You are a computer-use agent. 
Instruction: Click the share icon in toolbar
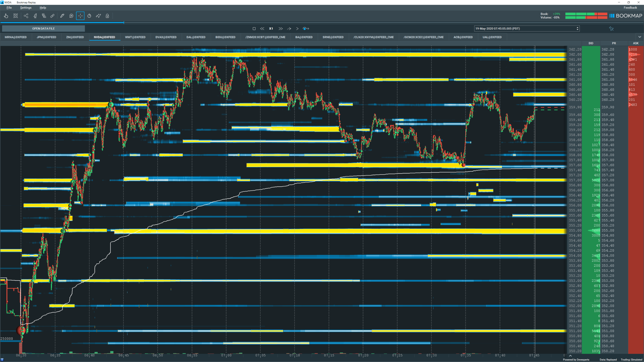point(26,16)
